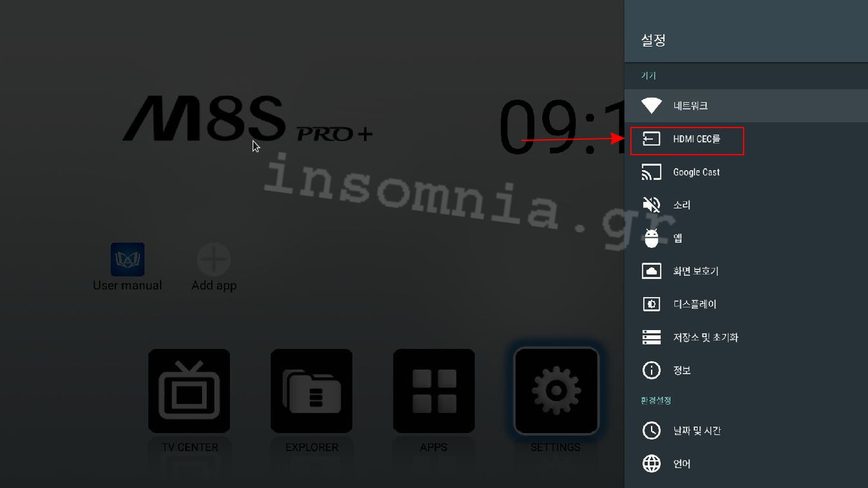Screen dimensions: 868x488
Task: Select the HDMI CEC input icon
Action: 651,139
